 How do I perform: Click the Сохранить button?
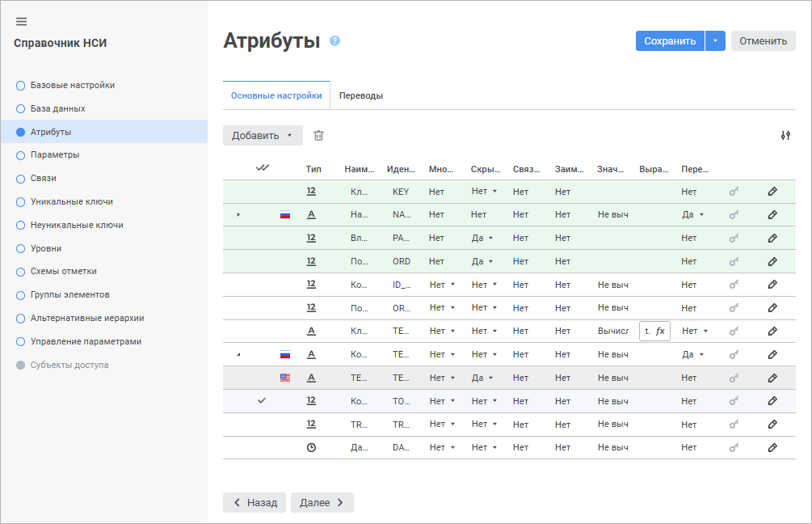coord(670,41)
